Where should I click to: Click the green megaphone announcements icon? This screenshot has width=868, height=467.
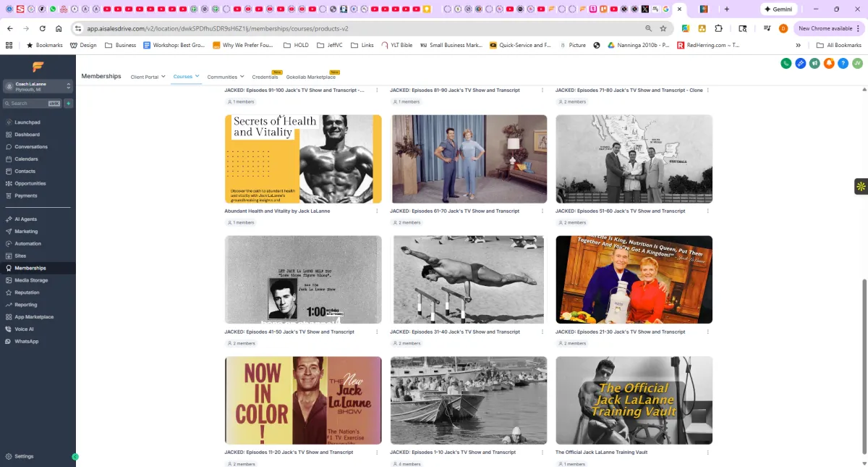pos(814,63)
